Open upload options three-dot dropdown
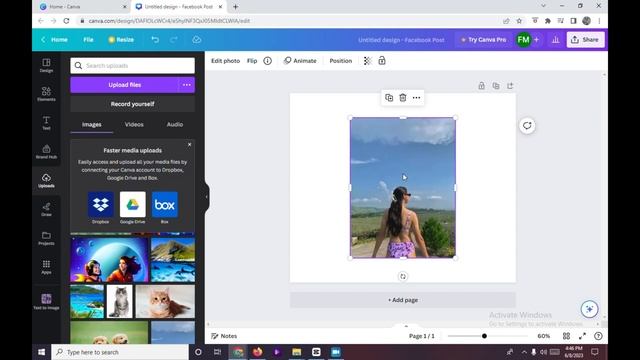This screenshot has height=360, width=640. pos(187,85)
